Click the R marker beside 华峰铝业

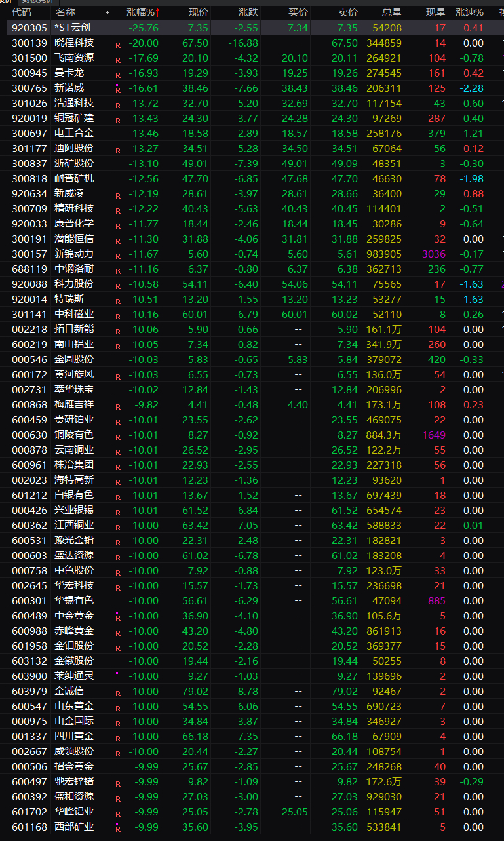(x=118, y=814)
